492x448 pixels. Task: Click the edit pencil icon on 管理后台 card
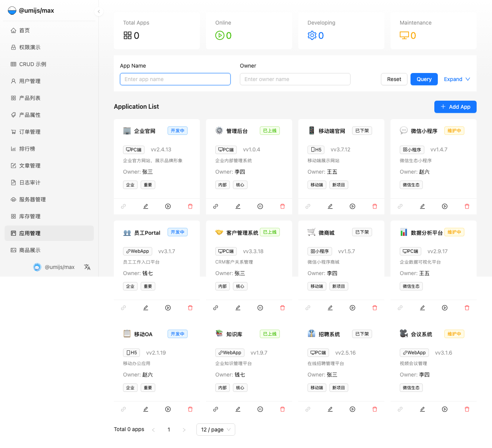coord(238,206)
